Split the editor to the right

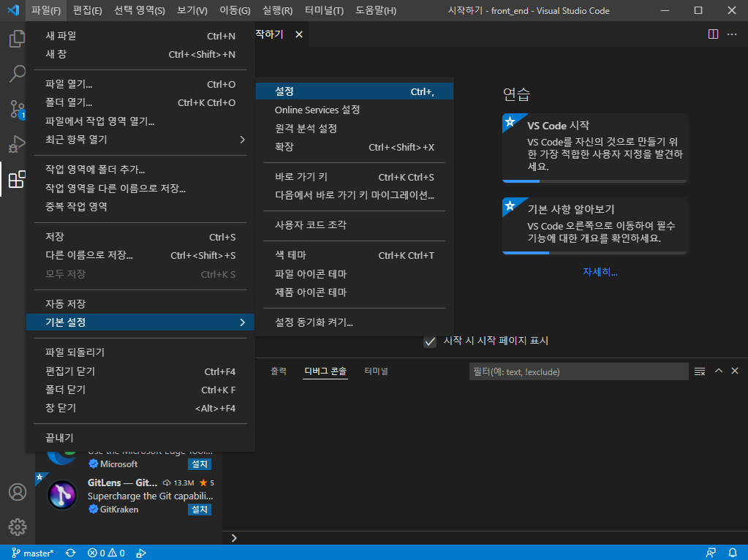pos(713,34)
